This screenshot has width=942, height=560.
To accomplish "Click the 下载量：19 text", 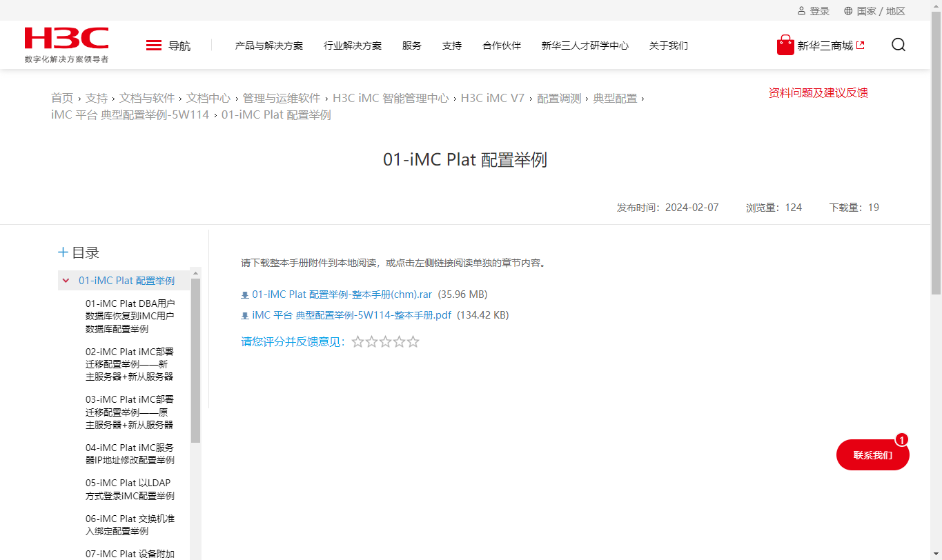I will point(854,208).
